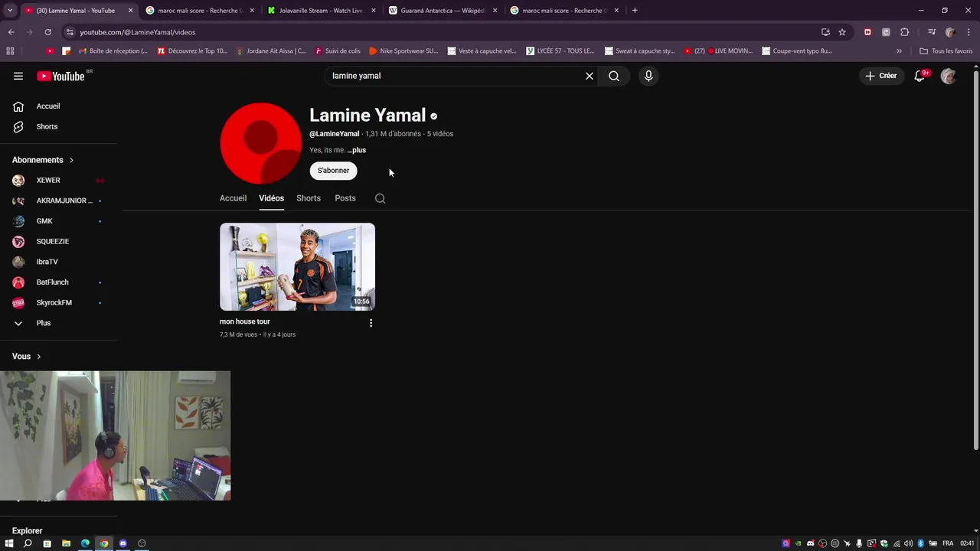This screenshot has width=980, height=551.
Task: Open 'Suivi de colis' bookmark
Action: pos(338,51)
